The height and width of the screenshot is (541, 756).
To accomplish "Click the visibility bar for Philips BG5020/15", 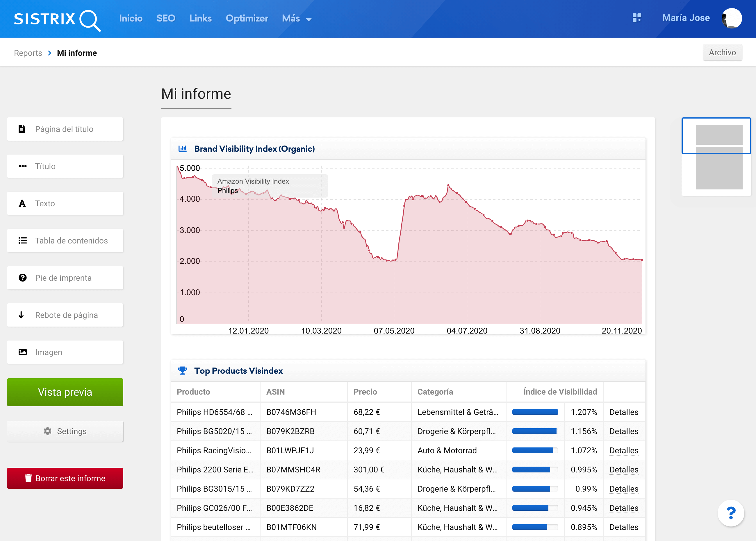I will [535, 431].
